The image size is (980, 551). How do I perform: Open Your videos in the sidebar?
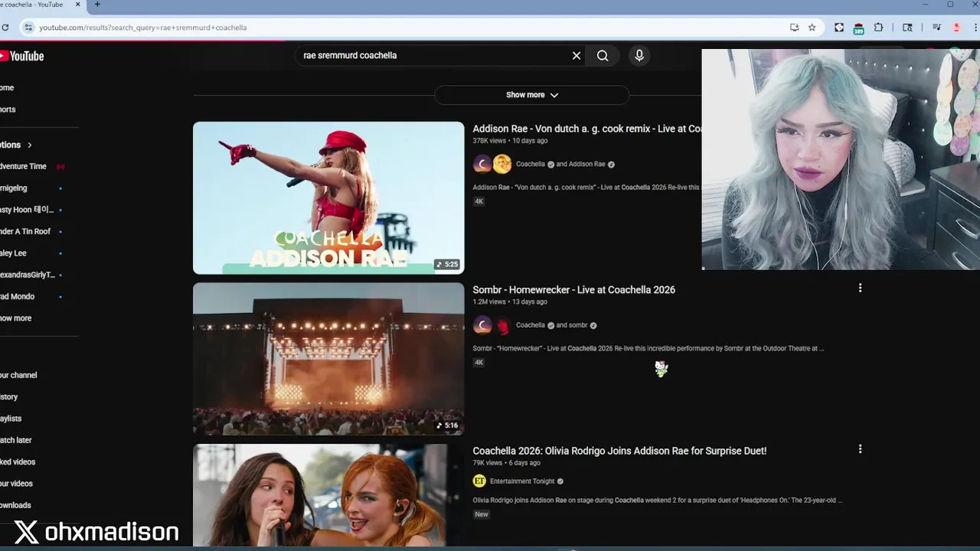tap(17, 484)
